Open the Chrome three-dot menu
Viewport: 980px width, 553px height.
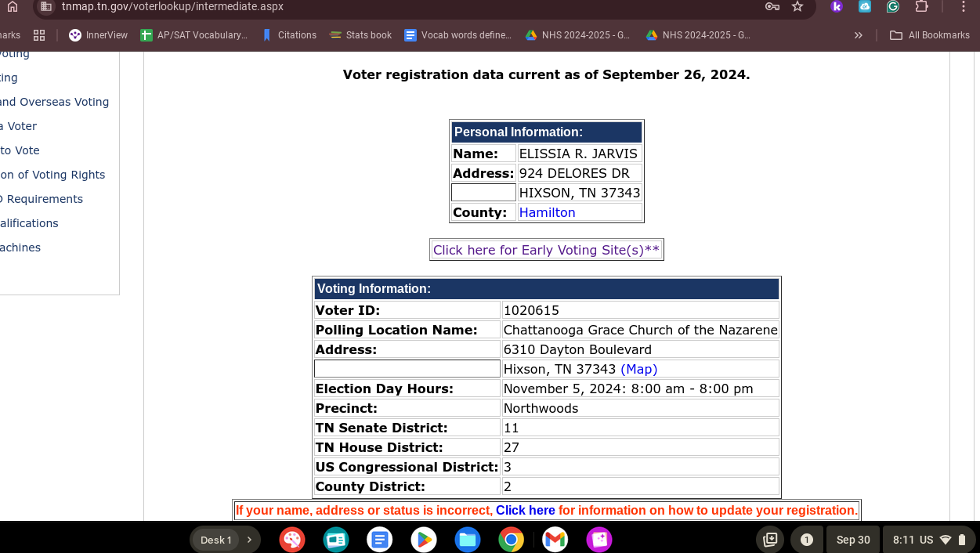[964, 6]
